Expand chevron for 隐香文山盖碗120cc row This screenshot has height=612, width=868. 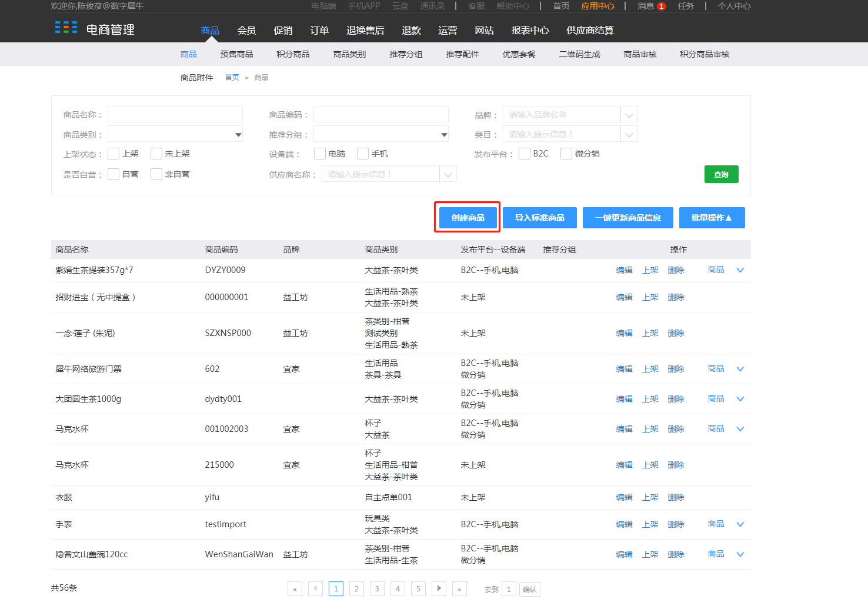740,554
